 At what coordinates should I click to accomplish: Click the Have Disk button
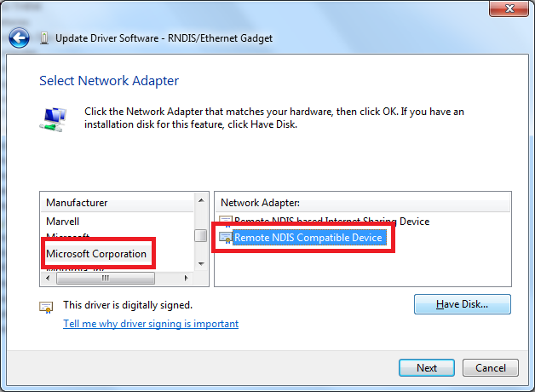tap(462, 304)
